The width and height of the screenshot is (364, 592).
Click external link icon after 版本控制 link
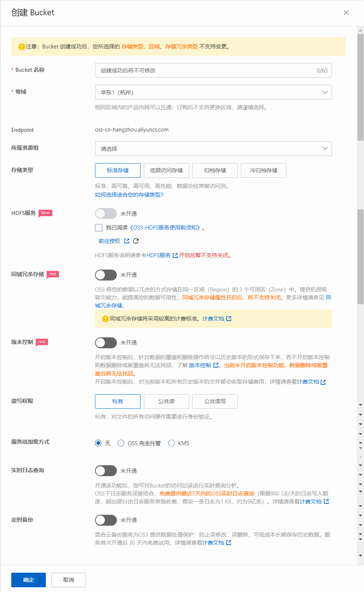click(x=216, y=365)
